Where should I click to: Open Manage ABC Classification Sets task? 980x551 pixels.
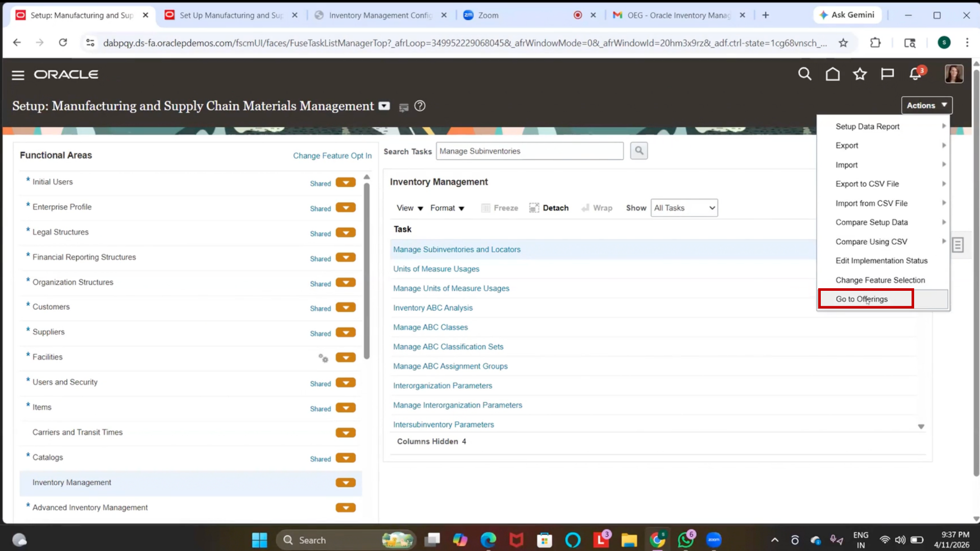(448, 346)
